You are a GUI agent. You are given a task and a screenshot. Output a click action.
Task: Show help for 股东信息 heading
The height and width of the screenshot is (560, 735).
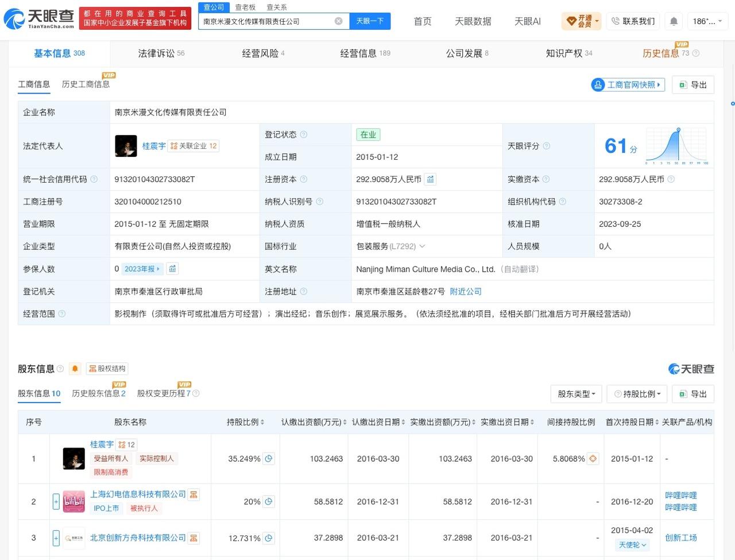(60, 369)
